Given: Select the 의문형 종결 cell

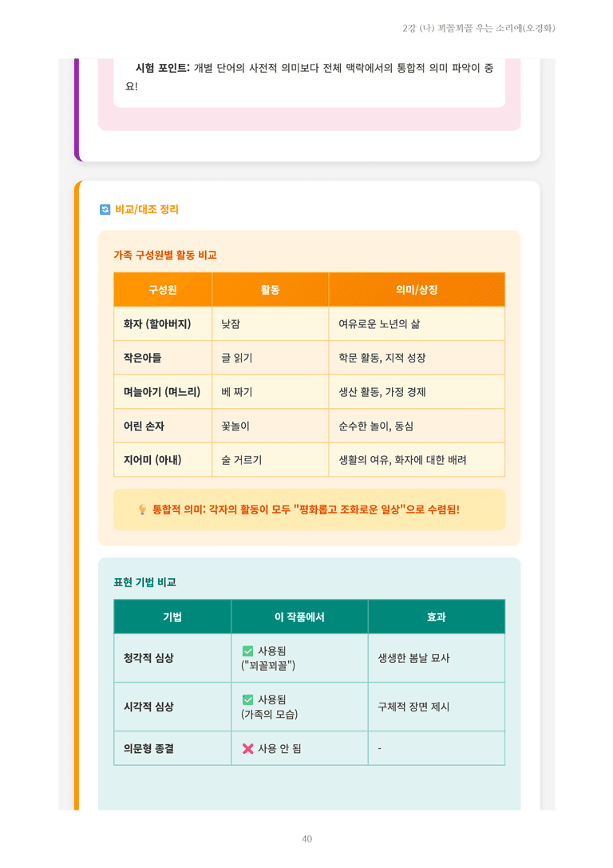Looking at the screenshot, I should (172, 748).
